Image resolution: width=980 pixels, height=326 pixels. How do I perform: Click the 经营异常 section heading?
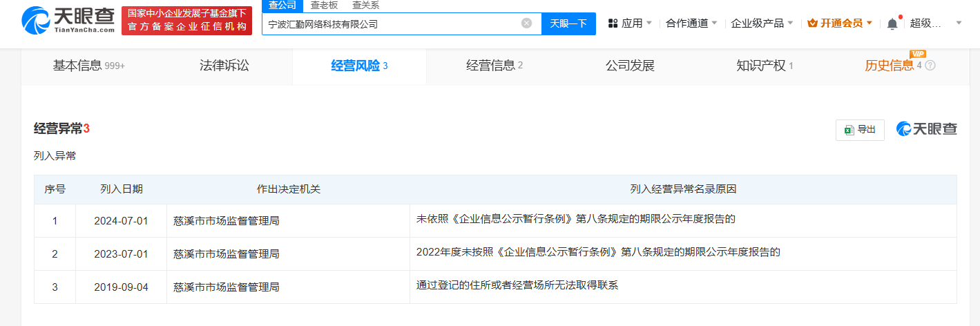(x=61, y=128)
